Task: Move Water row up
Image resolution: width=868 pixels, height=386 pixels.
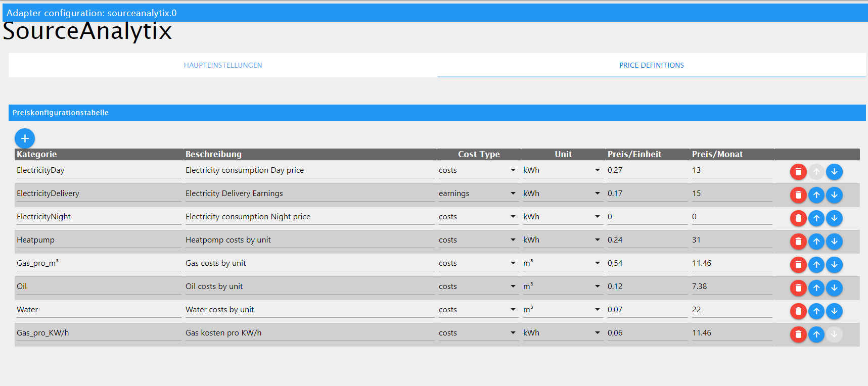Action: point(816,311)
